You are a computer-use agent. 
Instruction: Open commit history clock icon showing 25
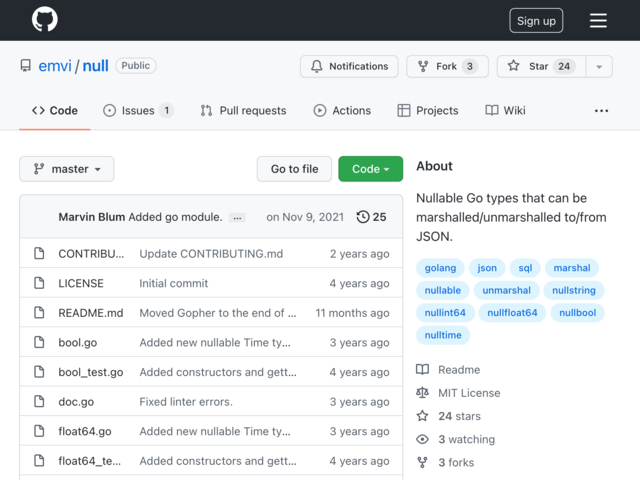click(x=363, y=217)
